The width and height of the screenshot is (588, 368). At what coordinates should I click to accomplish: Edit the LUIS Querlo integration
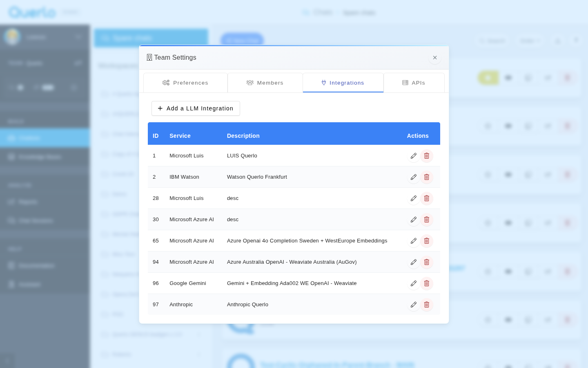click(414, 156)
